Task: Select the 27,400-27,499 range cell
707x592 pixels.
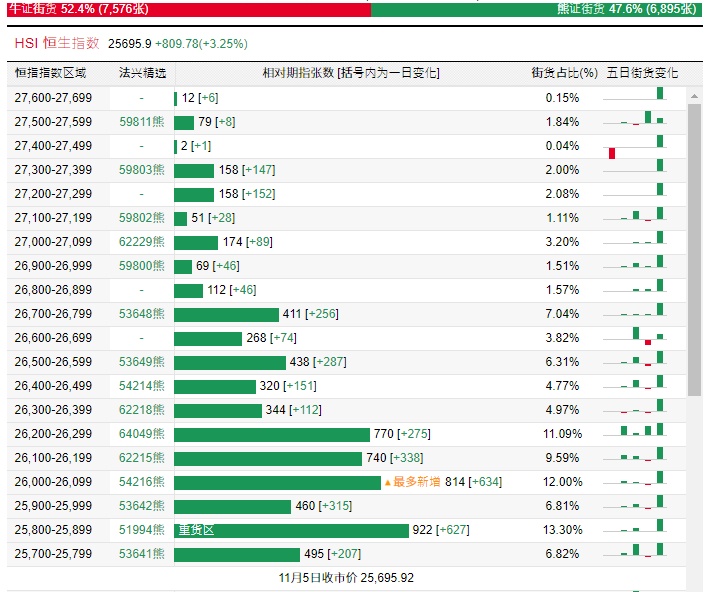Action: pos(53,146)
